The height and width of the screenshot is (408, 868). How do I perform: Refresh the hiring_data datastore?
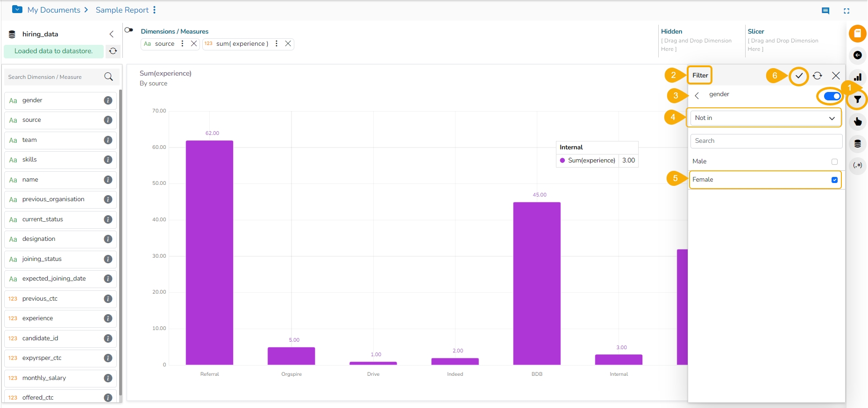tap(113, 51)
